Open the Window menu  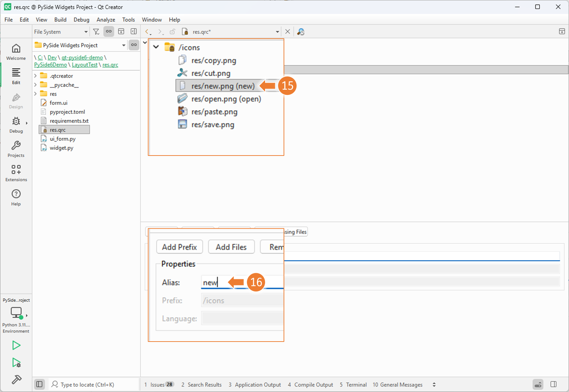click(x=152, y=20)
